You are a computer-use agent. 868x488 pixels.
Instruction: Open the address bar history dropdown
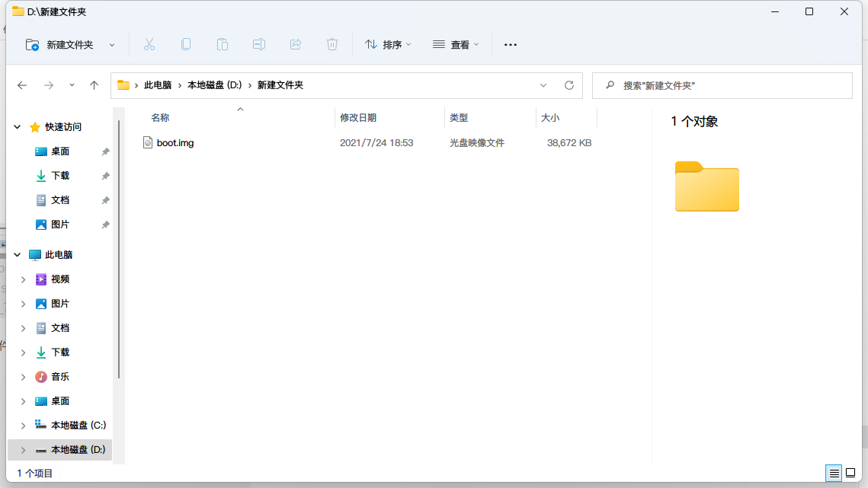543,85
